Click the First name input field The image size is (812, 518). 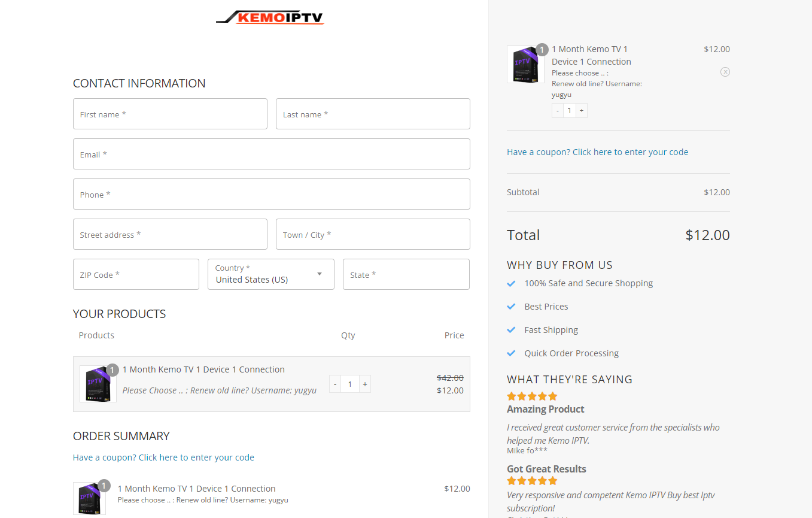(170, 114)
